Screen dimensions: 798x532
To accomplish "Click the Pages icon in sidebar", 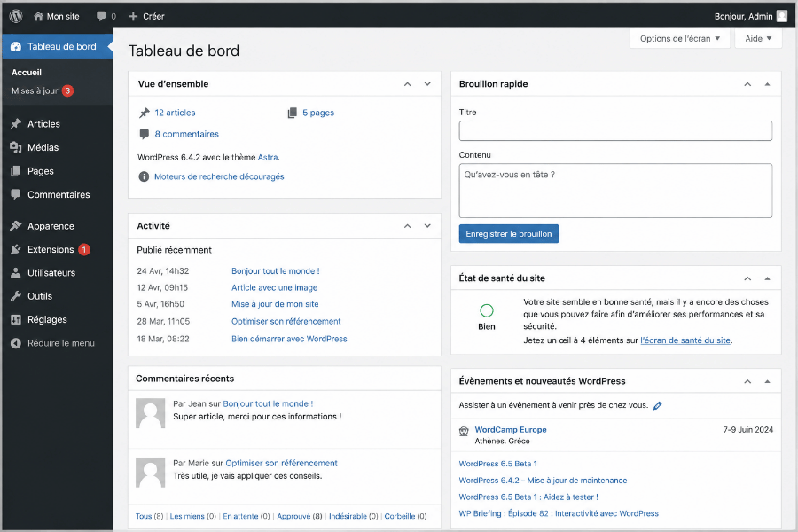I will (x=16, y=171).
